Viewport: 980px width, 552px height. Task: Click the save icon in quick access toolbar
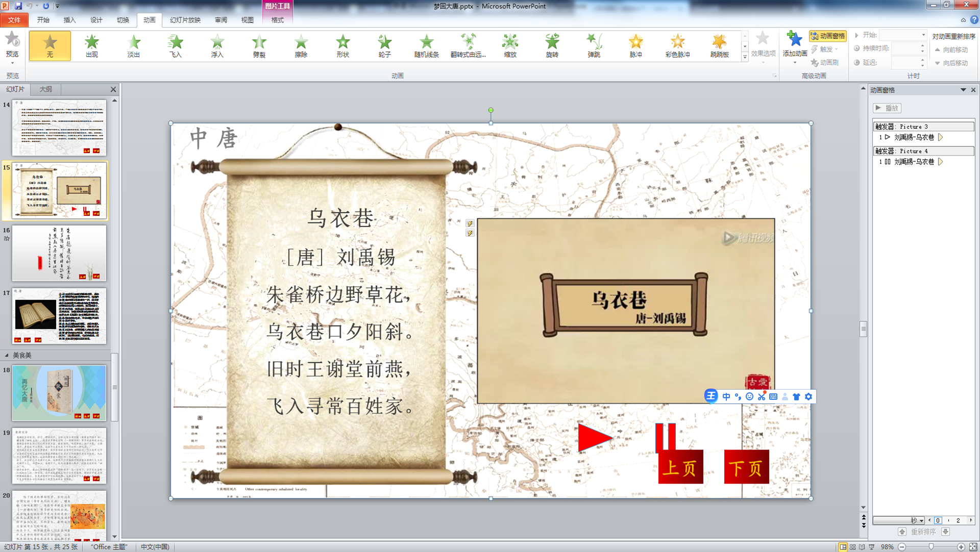[x=18, y=6]
